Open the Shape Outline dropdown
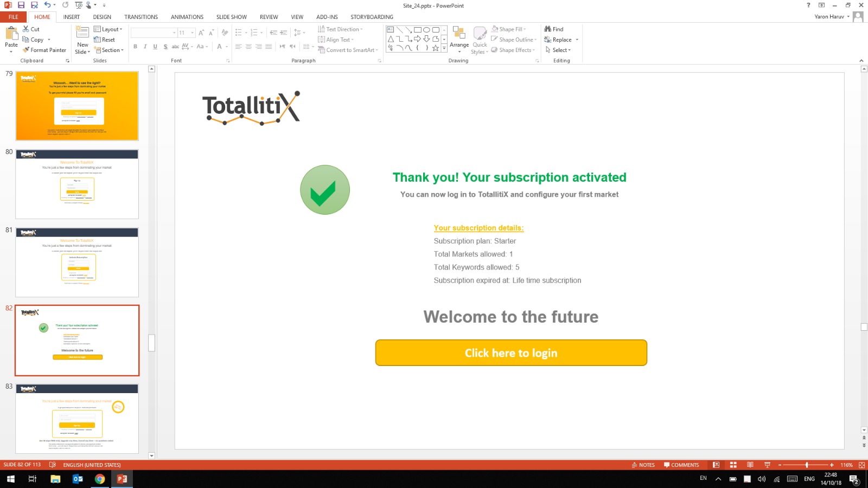The image size is (868, 488). click(514, 40)
